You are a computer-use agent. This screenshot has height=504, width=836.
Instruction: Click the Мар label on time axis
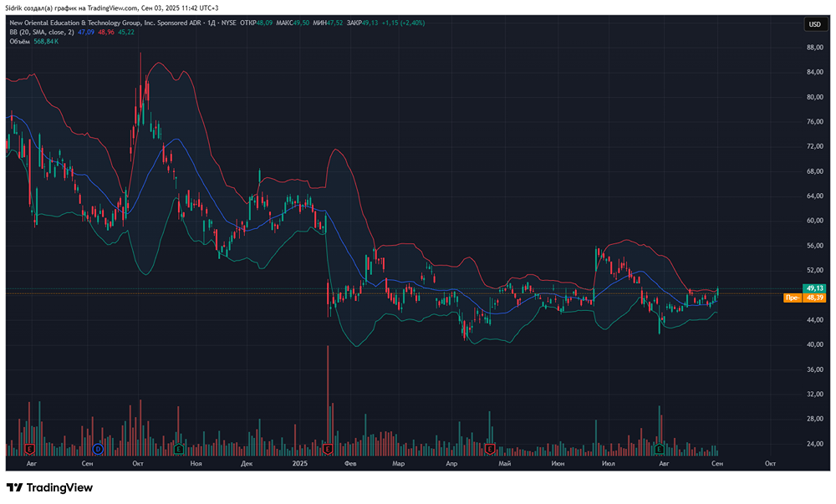coord(398,464)
